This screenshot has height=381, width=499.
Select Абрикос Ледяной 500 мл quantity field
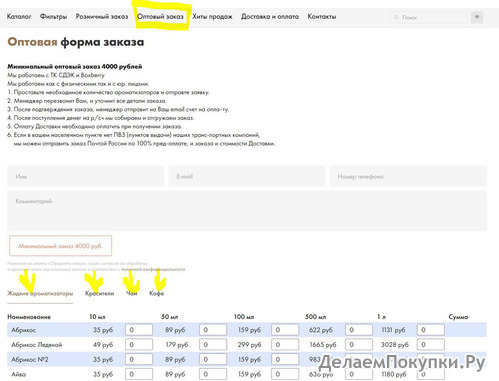tap(359, 344)
